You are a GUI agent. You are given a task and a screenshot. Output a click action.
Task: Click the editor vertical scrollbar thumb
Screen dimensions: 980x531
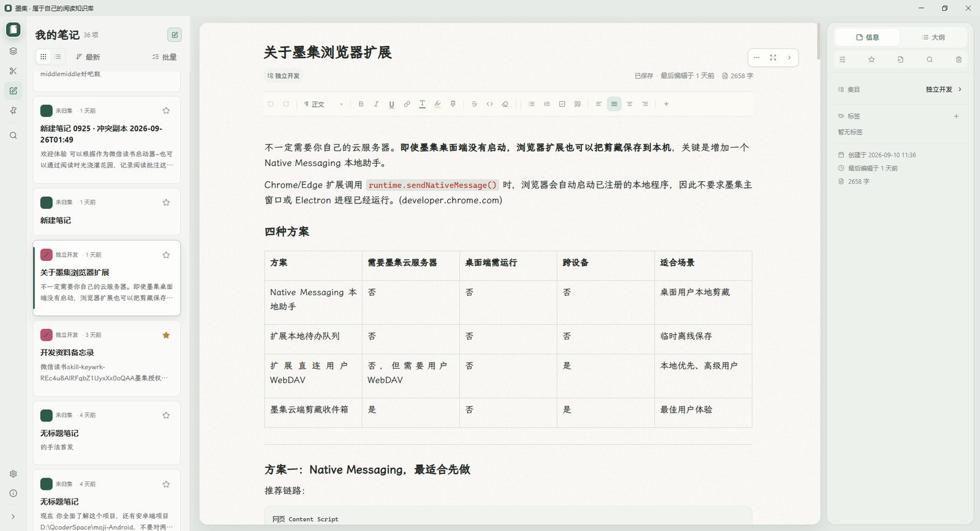tap(818, 42)
